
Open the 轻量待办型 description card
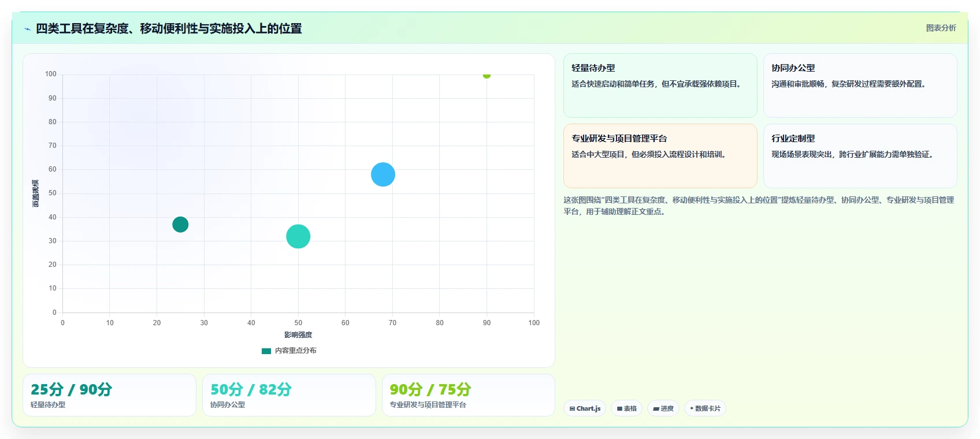[x=660, y=85]
